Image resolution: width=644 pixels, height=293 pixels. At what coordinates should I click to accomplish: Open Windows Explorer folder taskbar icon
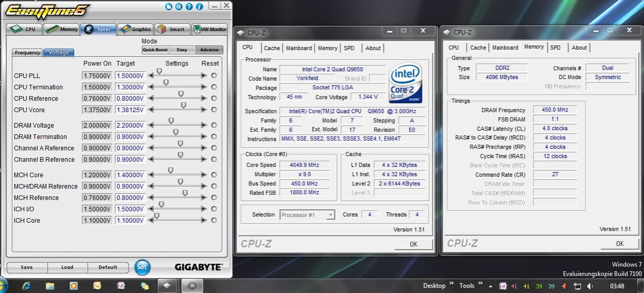(50, 285)
